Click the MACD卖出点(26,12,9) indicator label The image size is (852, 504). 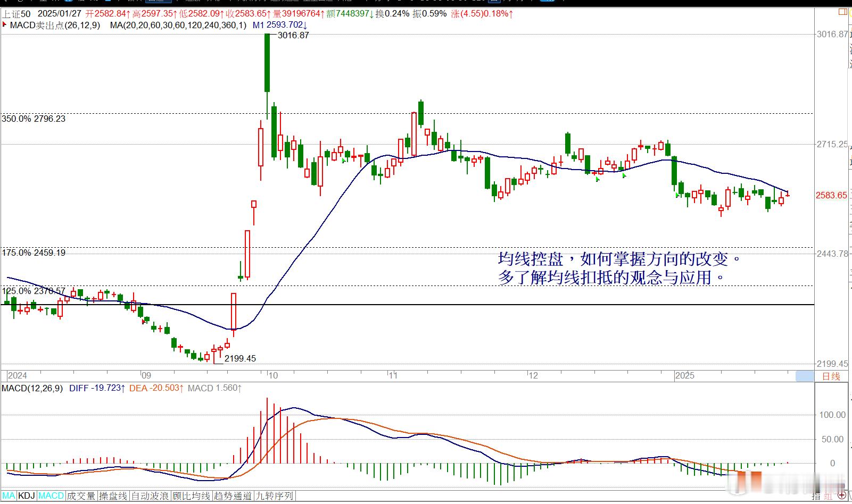(x=55, y=25)
